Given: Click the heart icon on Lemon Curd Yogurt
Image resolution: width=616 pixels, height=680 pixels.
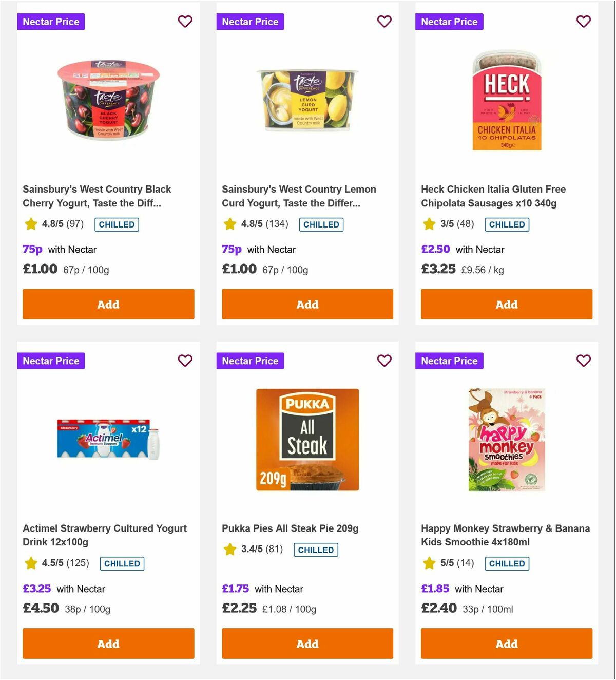Looking at the screenshot, I should click(384, 22).
